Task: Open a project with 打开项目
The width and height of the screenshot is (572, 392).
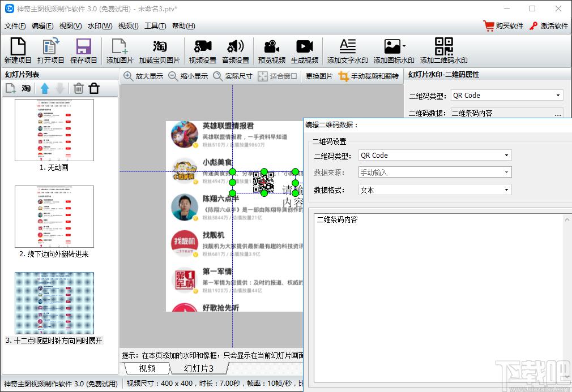Action: 50,51
